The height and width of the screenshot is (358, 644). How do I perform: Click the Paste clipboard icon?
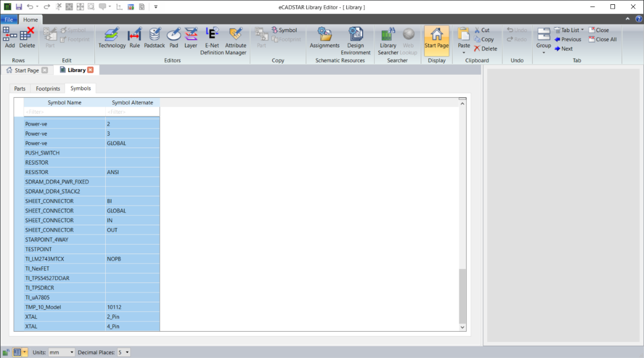tap(464, 34)
